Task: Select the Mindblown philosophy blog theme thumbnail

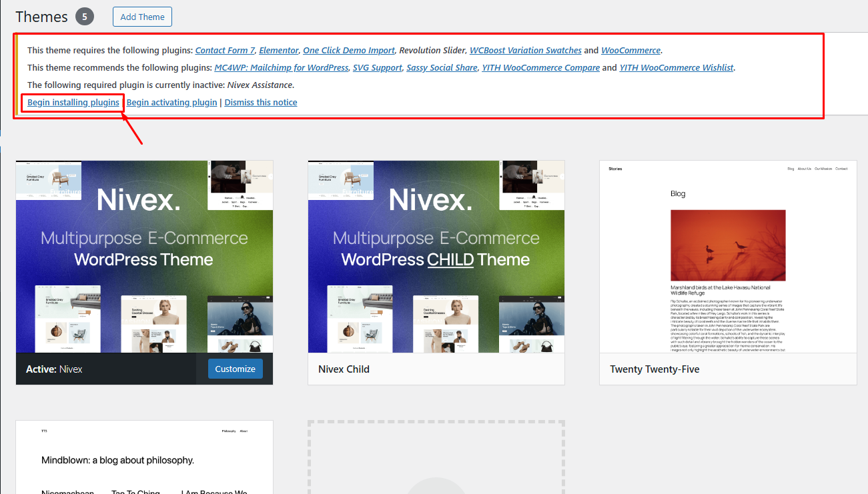Action: click(x=144, y=457)
